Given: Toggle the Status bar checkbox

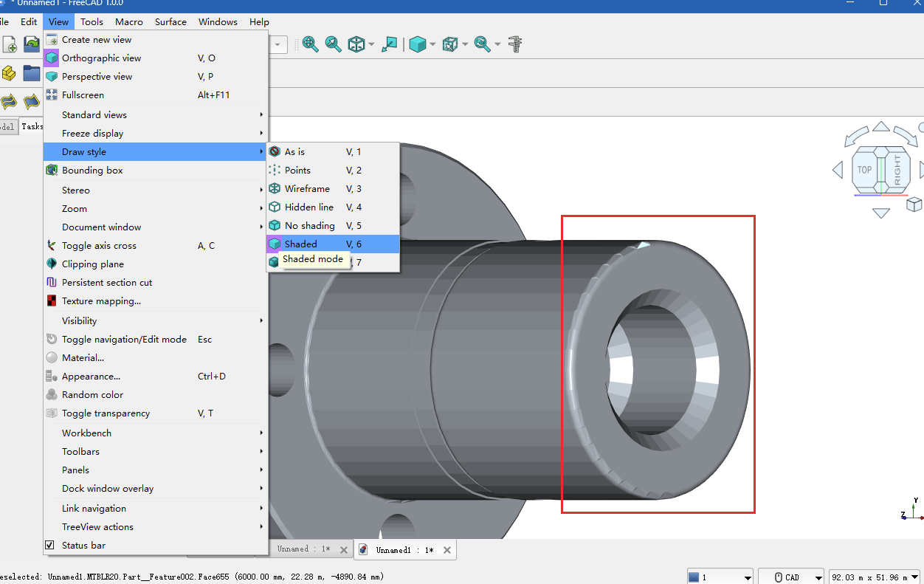Looking at the screenshot, I should [49, 546].
